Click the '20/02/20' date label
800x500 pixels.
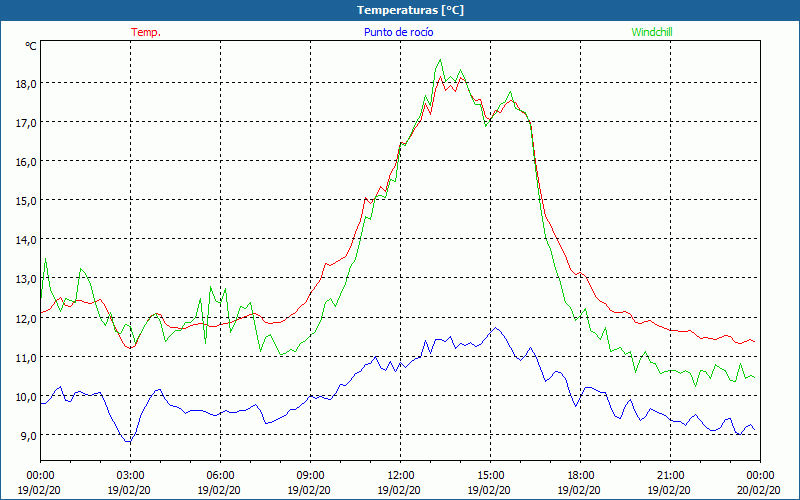[759, 490]
